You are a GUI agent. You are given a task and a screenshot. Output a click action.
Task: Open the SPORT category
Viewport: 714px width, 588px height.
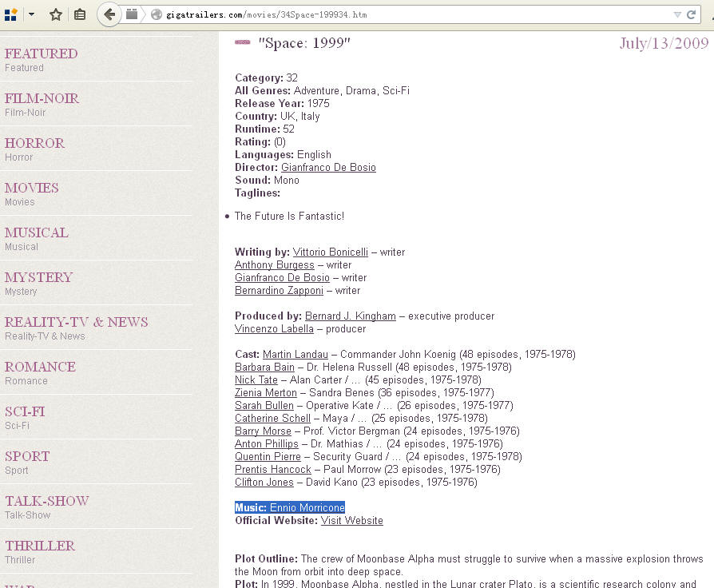(x=27, y=456)
